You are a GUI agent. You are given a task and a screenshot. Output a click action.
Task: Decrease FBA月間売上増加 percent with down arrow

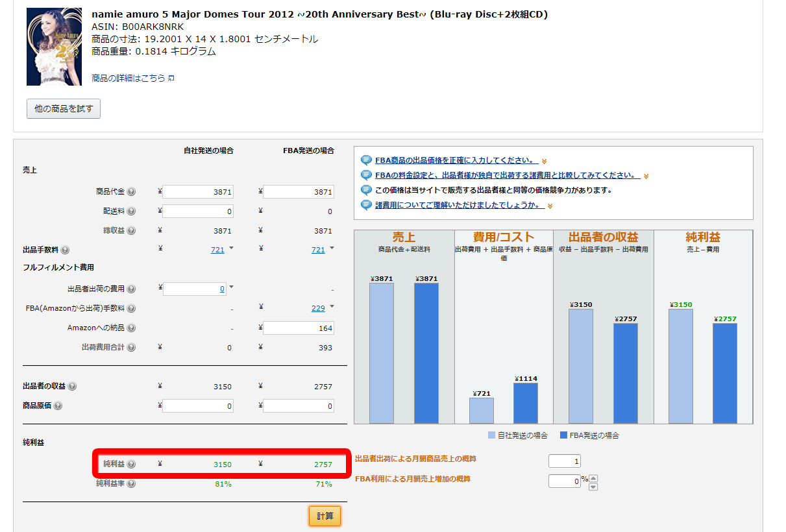pyautogui.click(x=593, y=486)
